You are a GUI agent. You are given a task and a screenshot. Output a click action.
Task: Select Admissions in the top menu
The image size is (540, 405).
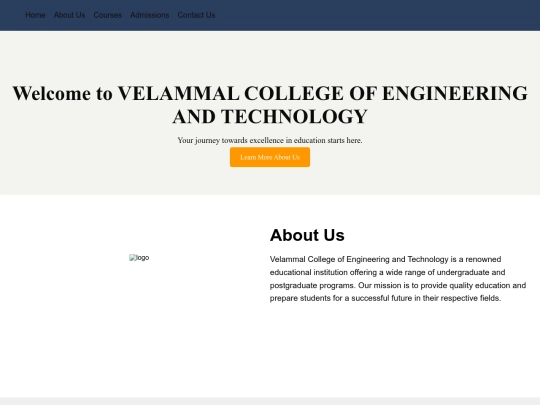[x=149, y=15]
